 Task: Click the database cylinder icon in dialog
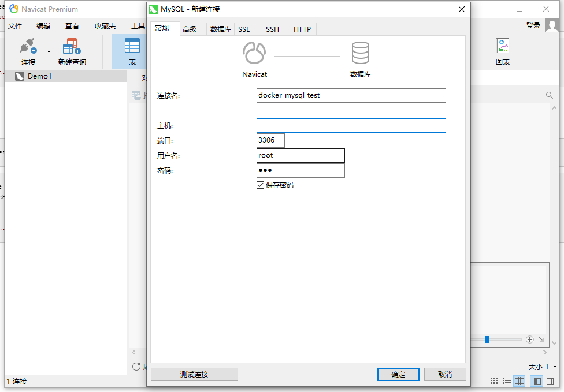tap(361, 53)
